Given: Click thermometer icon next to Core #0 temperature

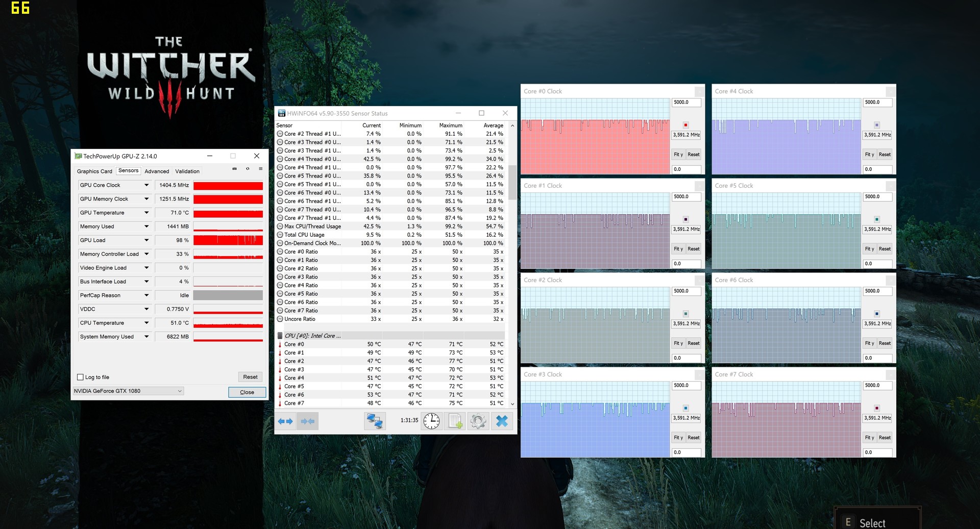Looking at the screenshot, I should pyautogui.click(x=280, y=344).
